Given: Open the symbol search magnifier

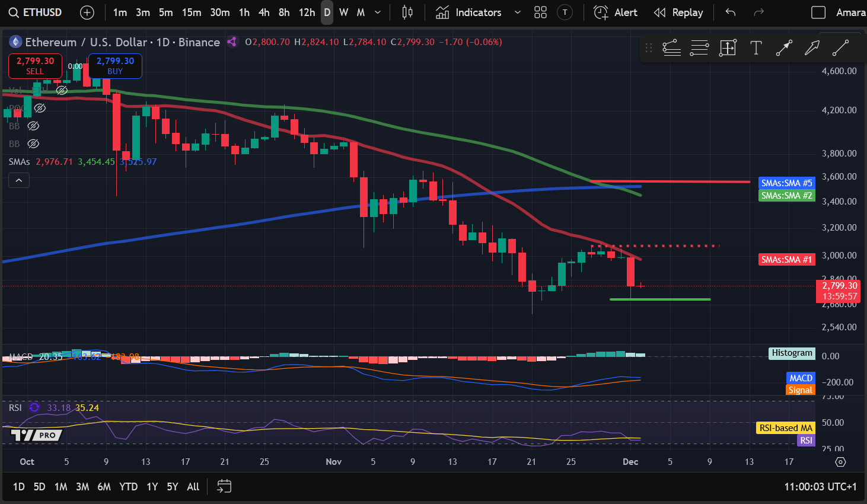Looking at the screenshot, I should pyautogui.click(x=13, y=12).
